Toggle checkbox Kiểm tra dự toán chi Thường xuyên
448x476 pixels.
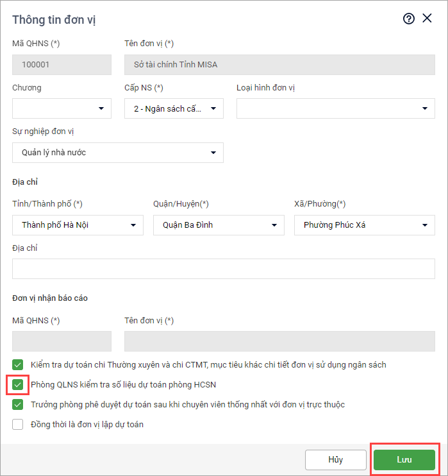pos(17,364)
